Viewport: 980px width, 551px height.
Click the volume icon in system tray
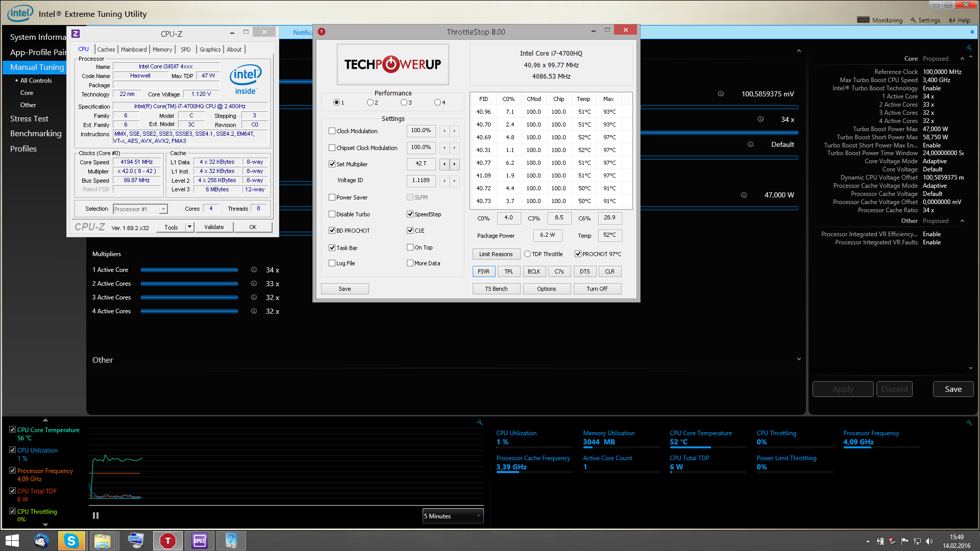click(x=929, y=541)
